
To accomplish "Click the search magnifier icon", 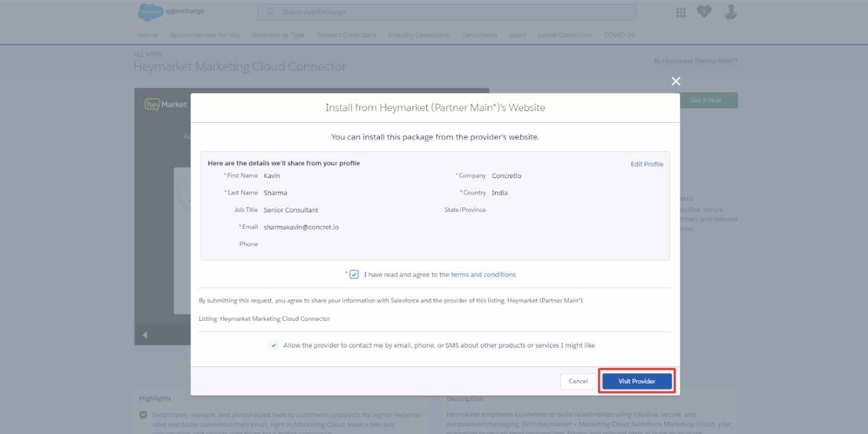I will [270, 12].
